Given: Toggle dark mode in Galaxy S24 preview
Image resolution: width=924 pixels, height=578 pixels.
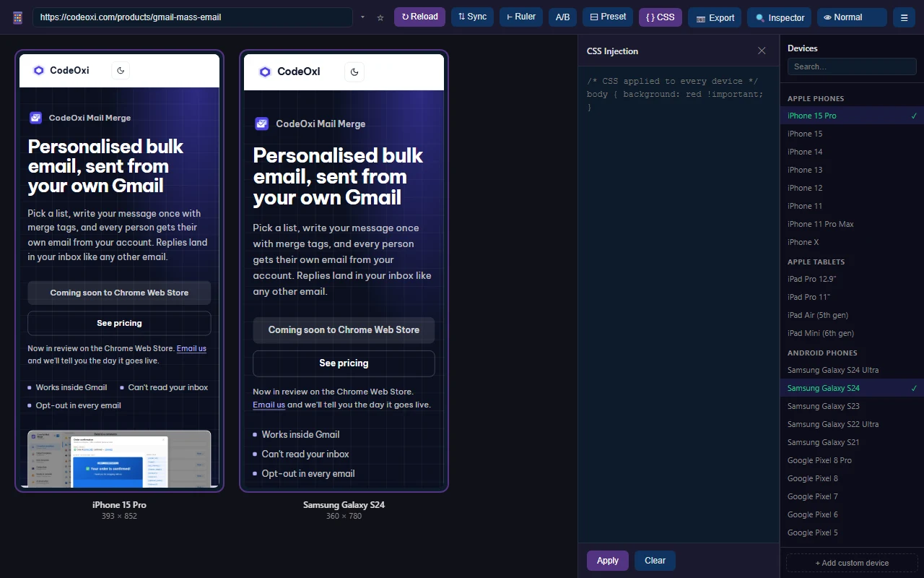Looking at the screenshot, I should (354, 72).
